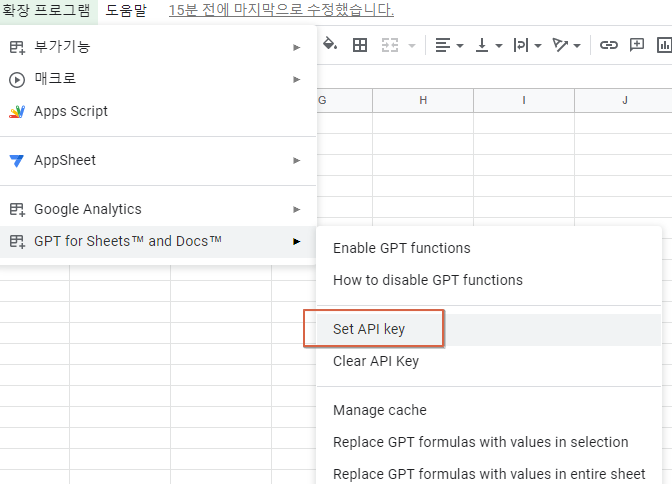This screenshot has height=484, width=672.
Task: Click the text rotation icon
Action: pos(560,45)
